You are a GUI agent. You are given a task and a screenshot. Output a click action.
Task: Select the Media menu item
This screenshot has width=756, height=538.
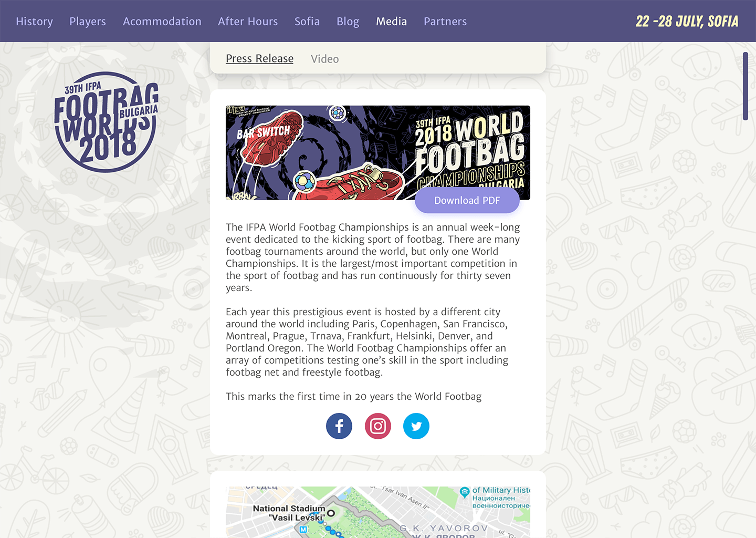[392, 22]
